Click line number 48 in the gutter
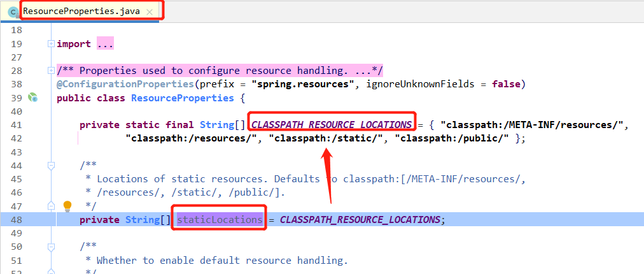 [17, 220]
